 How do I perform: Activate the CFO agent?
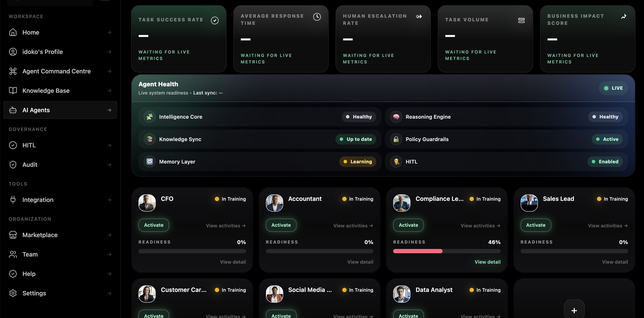click(154, 225)
